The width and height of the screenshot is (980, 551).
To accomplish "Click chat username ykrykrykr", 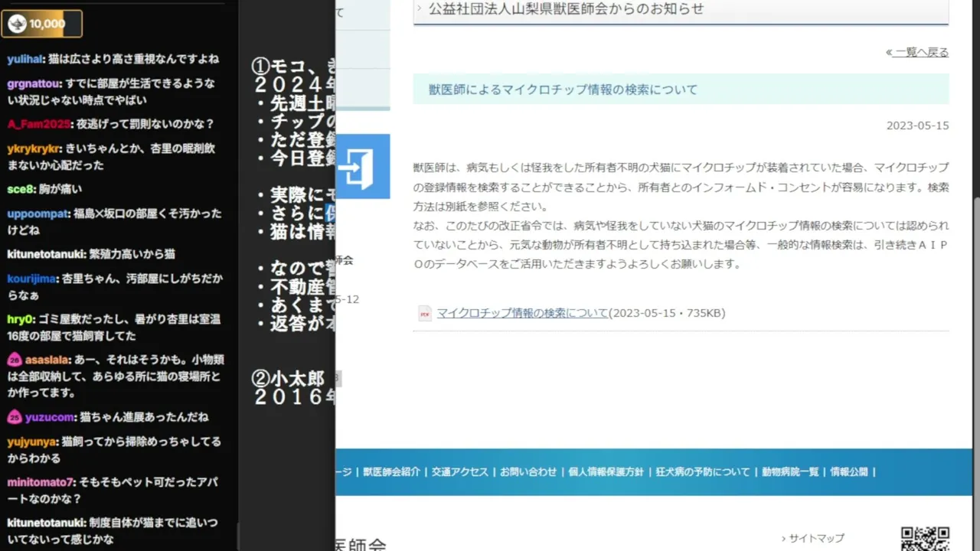I will click(x=34, y=148).
